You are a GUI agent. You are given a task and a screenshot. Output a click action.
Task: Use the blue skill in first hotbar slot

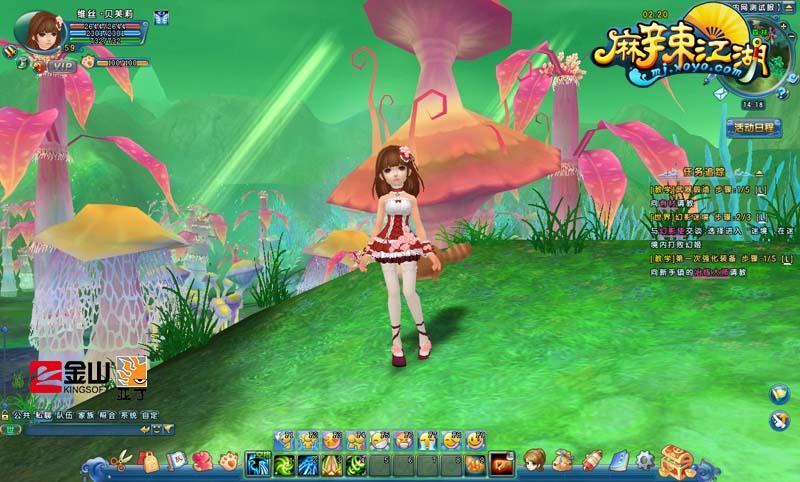[x=258, y=465]
